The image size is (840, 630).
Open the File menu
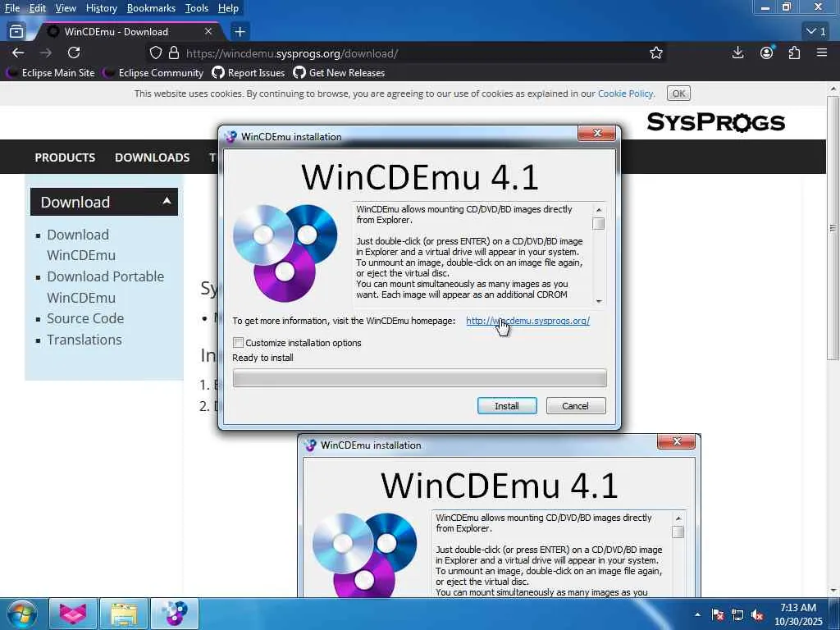pos(11,8)
